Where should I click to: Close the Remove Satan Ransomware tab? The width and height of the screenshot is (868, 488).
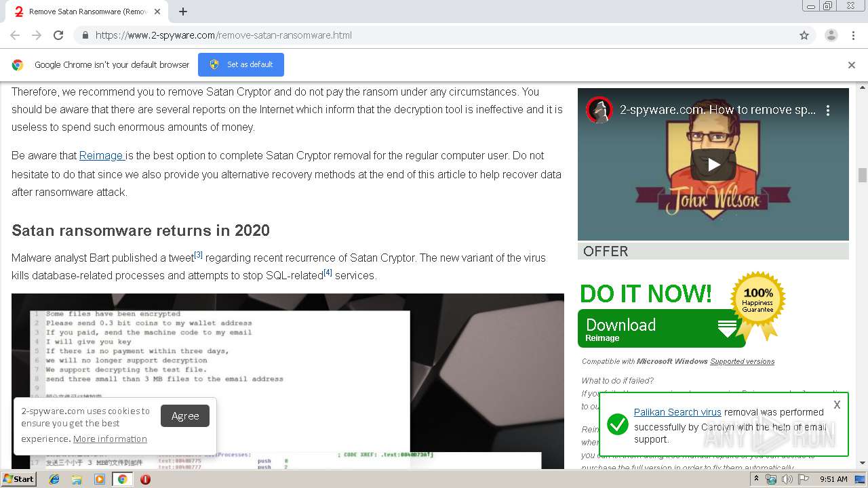pos(157,12)
